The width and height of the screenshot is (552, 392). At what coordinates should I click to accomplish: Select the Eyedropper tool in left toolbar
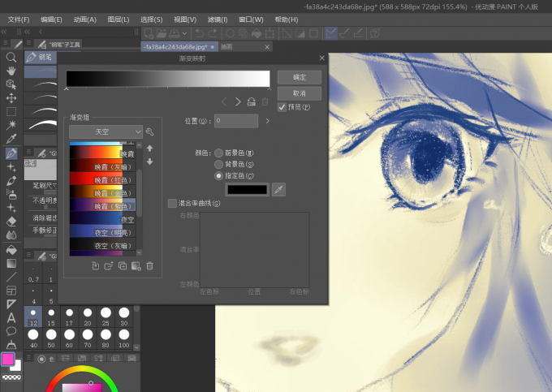pyautogui.click(x=11, y=139)
